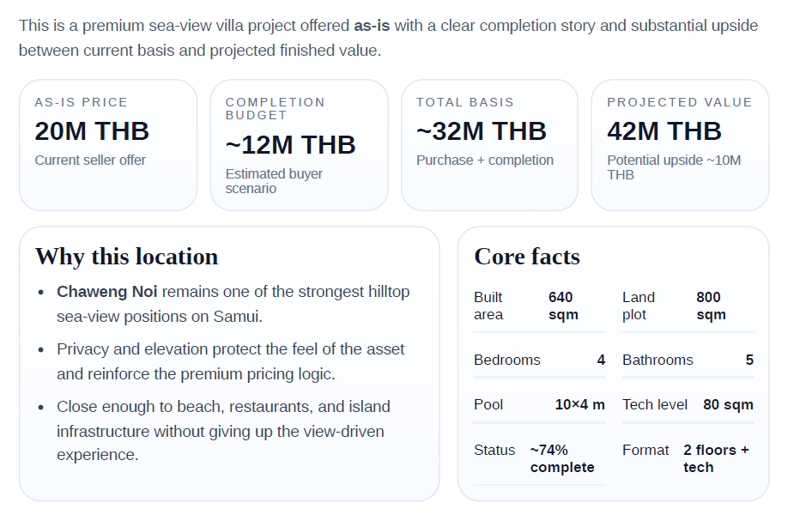Click the privacy and elevation bullet point
The image size is (812, 527).
click(x=230, y=361)
